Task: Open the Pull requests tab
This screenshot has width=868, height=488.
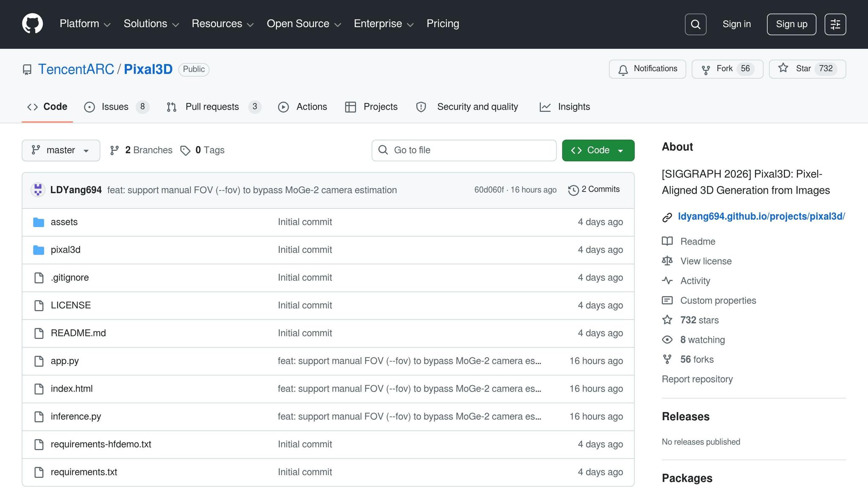Action: tap(214, 107)
